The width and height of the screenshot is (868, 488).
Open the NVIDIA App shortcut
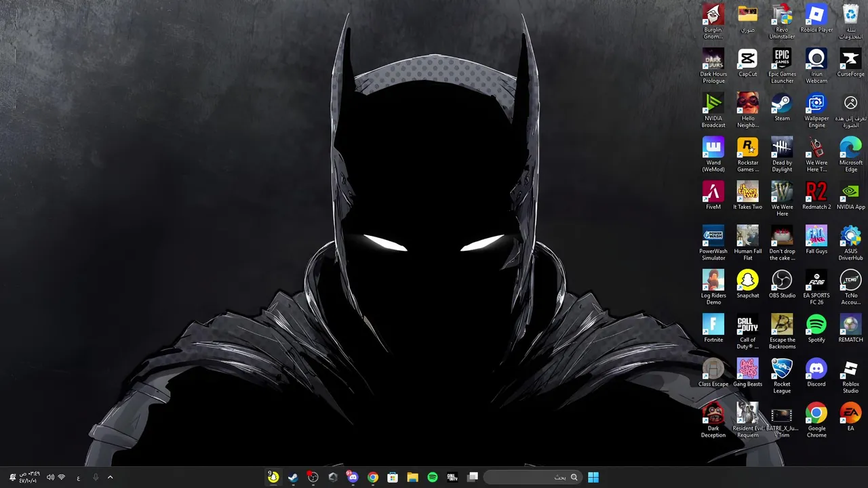850,195
